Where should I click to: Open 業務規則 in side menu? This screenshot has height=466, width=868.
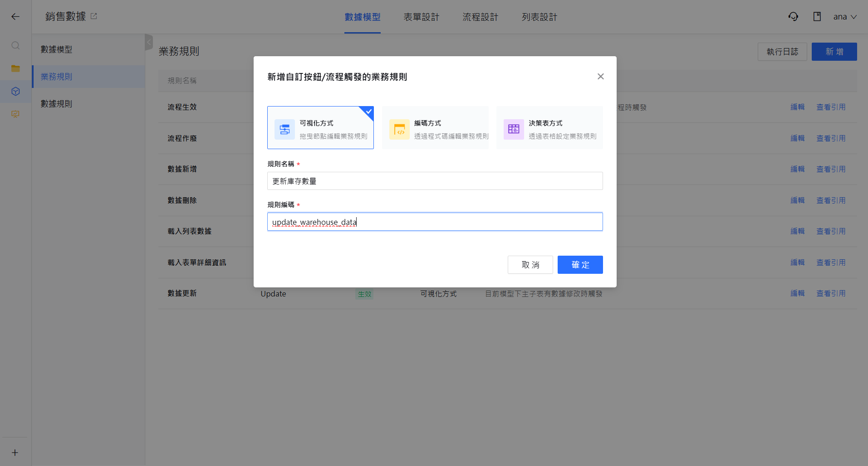[88, 77]
